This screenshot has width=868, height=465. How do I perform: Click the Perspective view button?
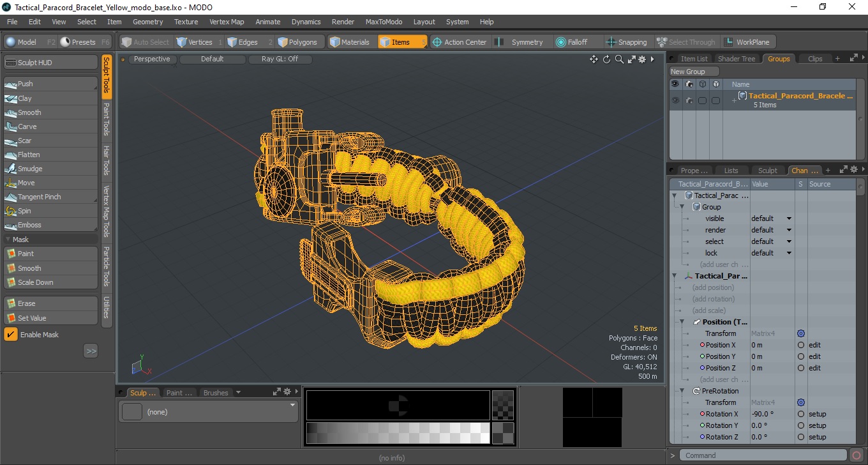pos(153,59)
